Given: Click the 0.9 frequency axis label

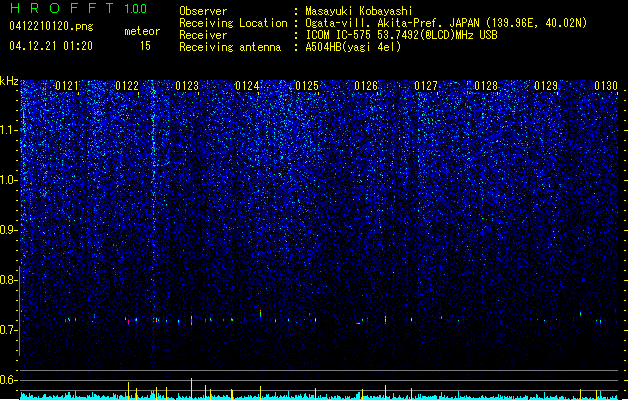Looking at the screenshot, I should pyautogui.click(x=8, y=230).
